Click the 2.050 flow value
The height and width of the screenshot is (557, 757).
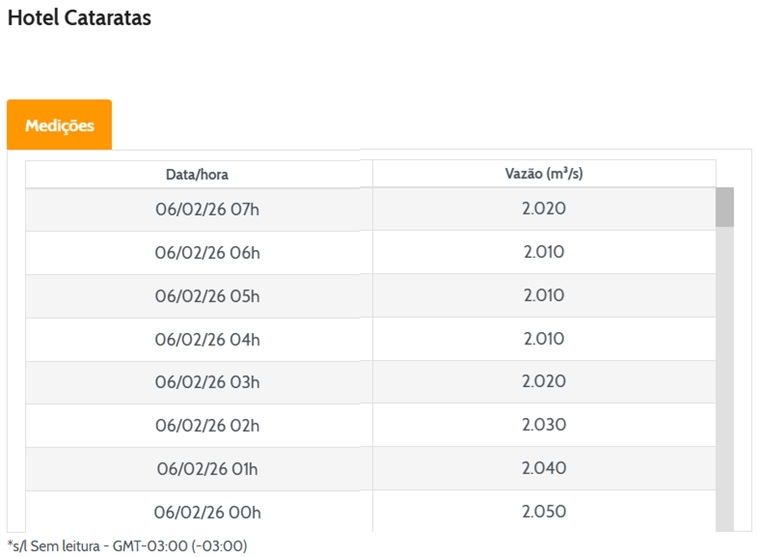pos(544,511)
